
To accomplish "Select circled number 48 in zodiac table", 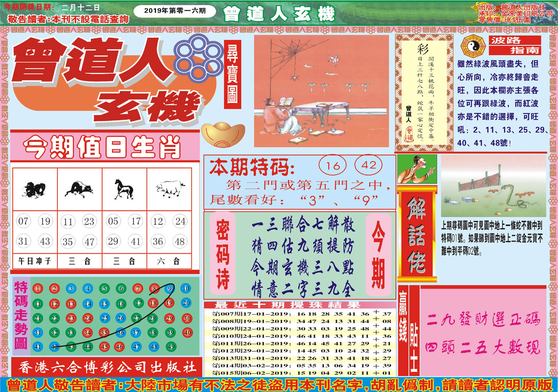I will 180,242.
